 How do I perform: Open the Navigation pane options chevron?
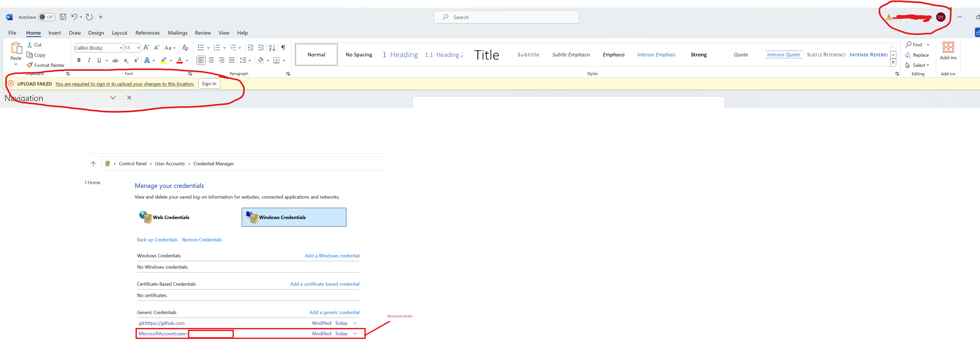113,98
